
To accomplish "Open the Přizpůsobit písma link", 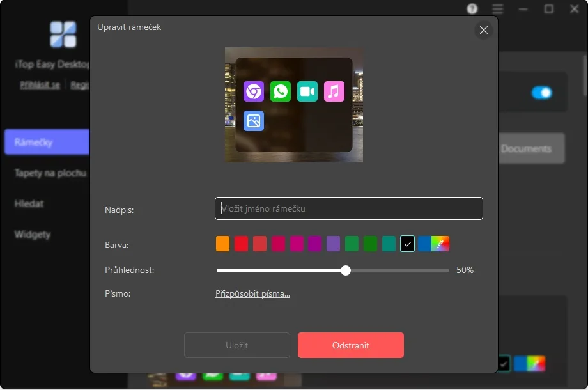I will (x=252, y=294).
